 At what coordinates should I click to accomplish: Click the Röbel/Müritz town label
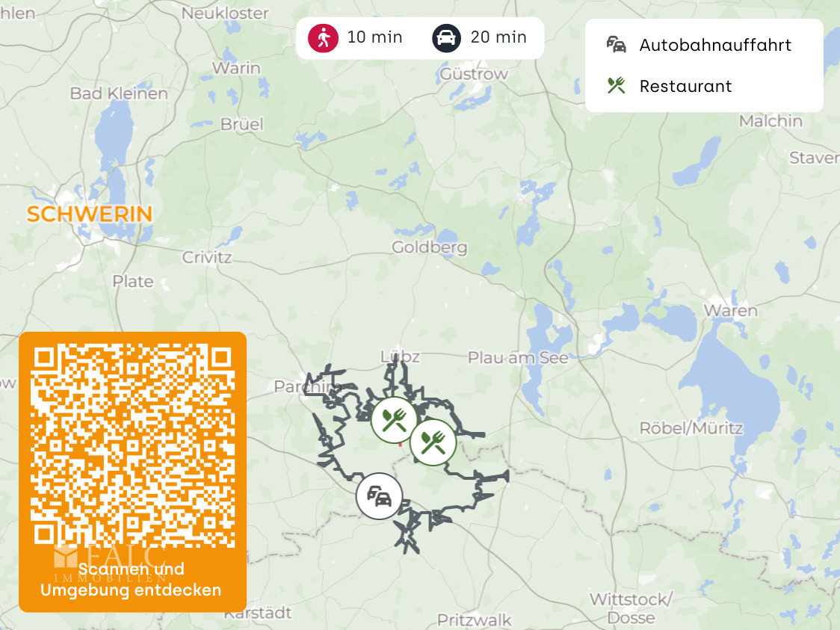pos(691,428)
